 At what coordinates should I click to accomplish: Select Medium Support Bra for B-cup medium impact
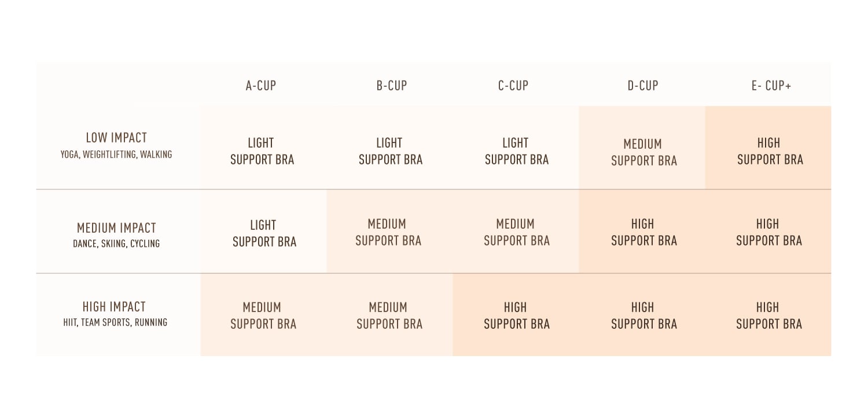(x=388, y=232)
